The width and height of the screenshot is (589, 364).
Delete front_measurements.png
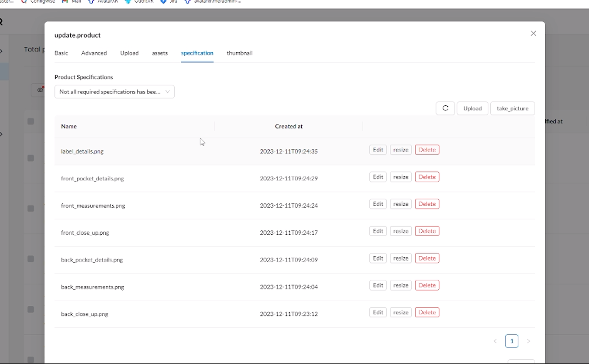click(427, 204)
